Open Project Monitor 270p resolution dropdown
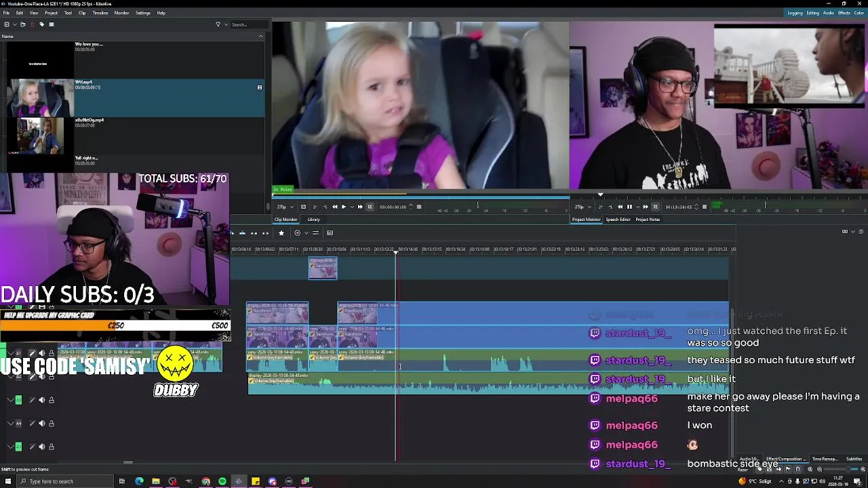The height and width of the screenshot is (488, 868). tap(583, 207)
